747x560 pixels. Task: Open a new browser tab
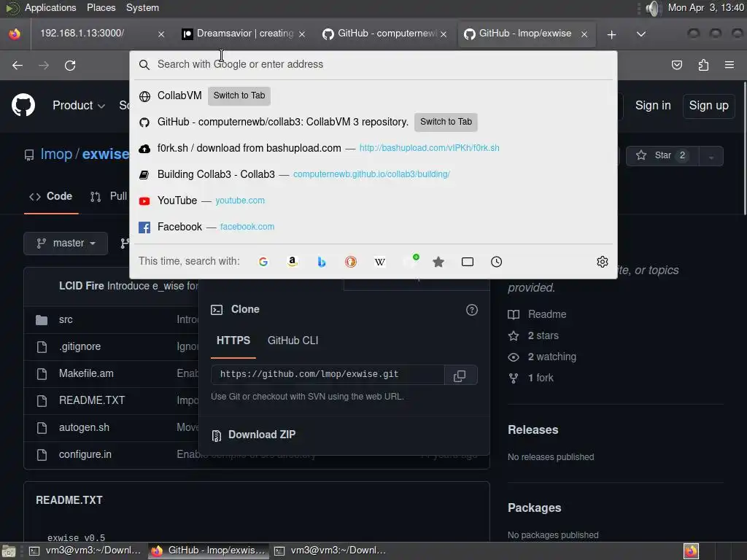click(x=612, y=34)
